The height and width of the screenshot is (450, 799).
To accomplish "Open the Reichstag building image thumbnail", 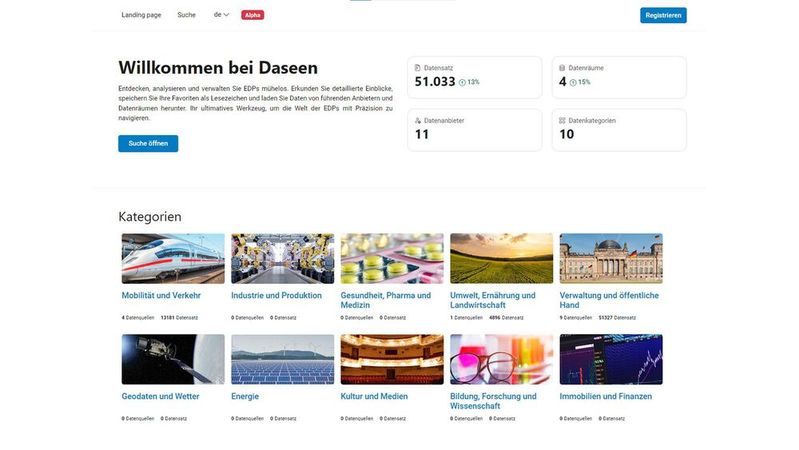I will pyautogui.click(x=611, y=258).
